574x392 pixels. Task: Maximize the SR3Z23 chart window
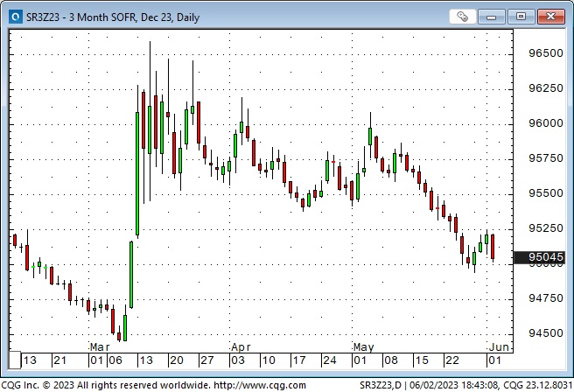point(521,17)
